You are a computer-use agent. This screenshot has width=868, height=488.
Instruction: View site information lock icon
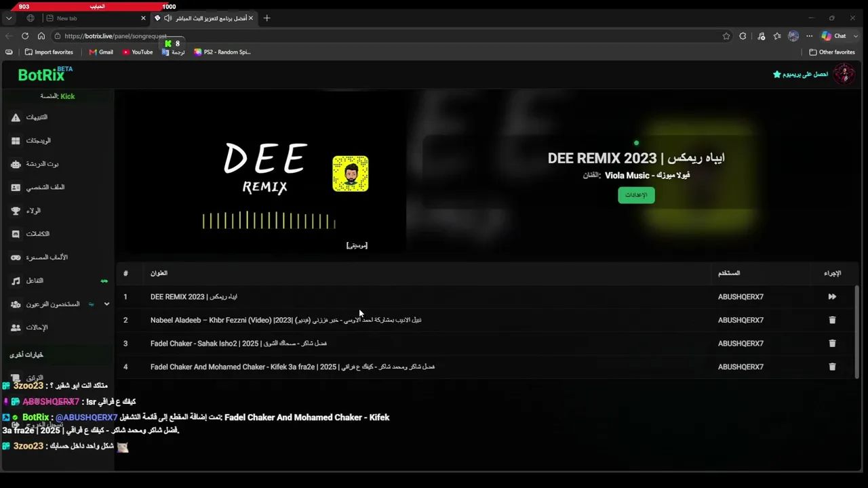pyautogui.click(x=58, y=36)
